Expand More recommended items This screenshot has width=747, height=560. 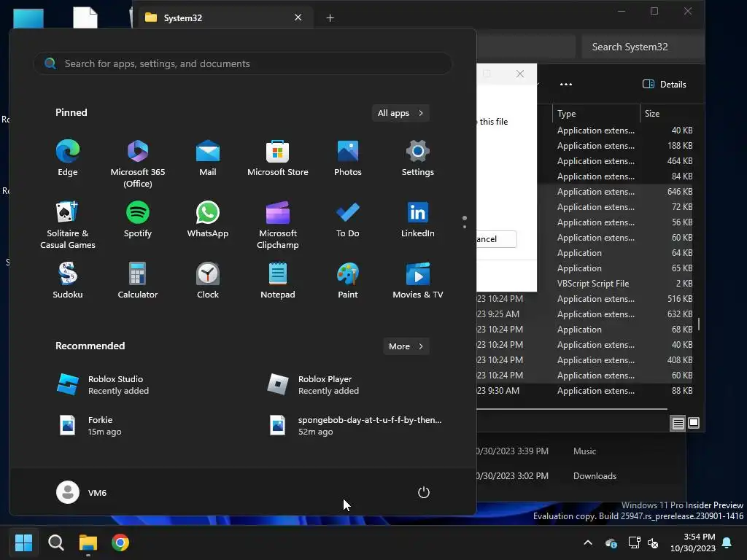pyautogui.click(x=406, y=346)
